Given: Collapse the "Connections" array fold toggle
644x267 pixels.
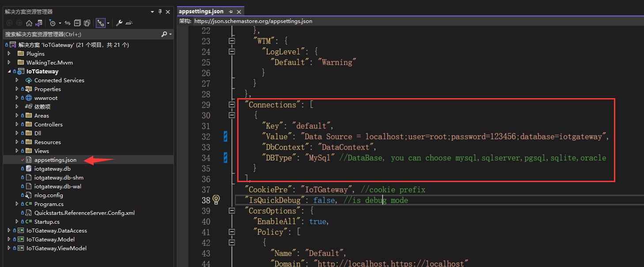Looking at the screenshot, I should tap(231, 105).
